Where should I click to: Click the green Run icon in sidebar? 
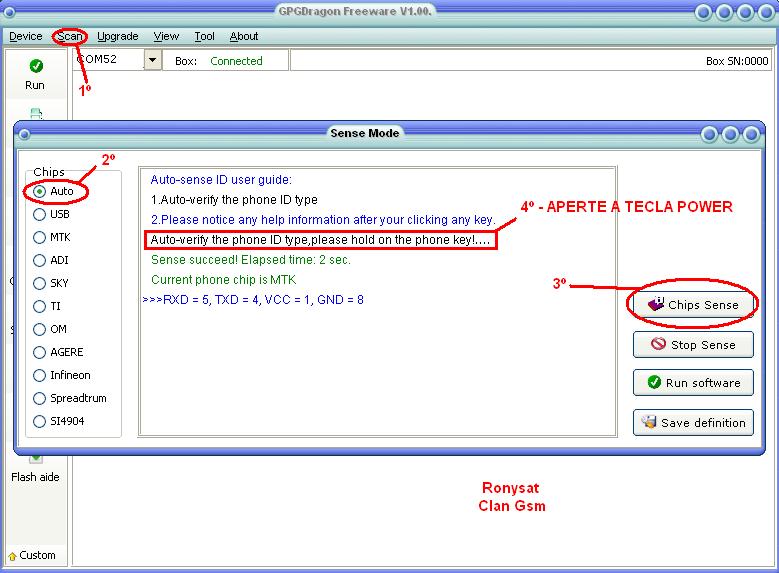pyautogui.click(x=36, y=66)
